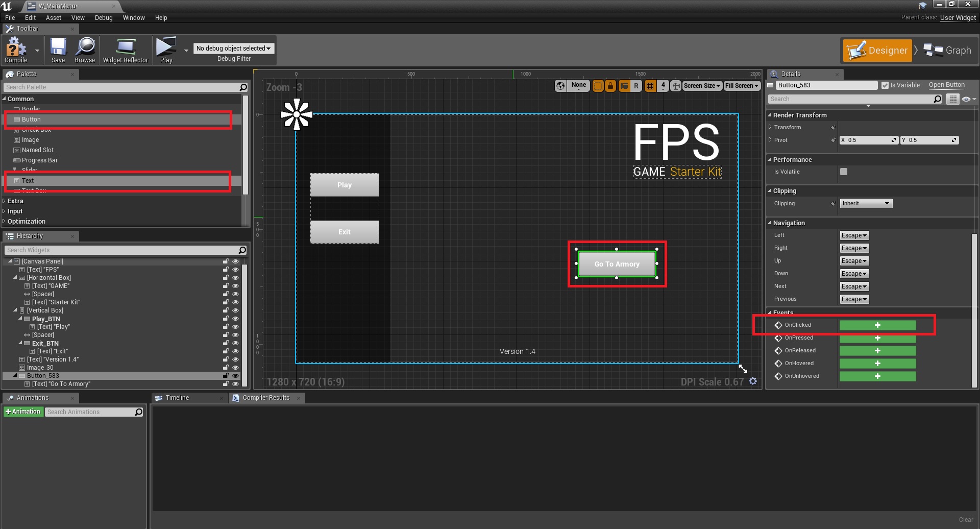This screenshot has height=529, width=980.
Task: Browse to asset in Content Browser
Action: click(85, 51)
